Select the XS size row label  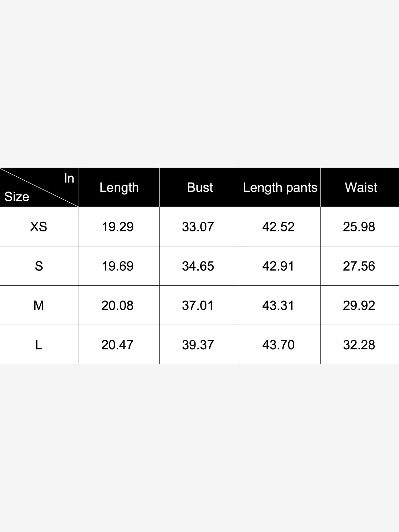[39, 227]
